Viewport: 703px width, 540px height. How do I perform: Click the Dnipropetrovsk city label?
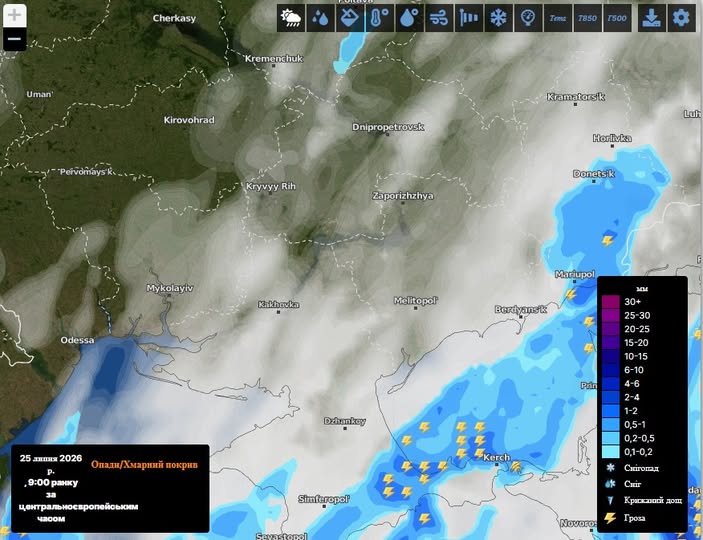click(388, 127)
